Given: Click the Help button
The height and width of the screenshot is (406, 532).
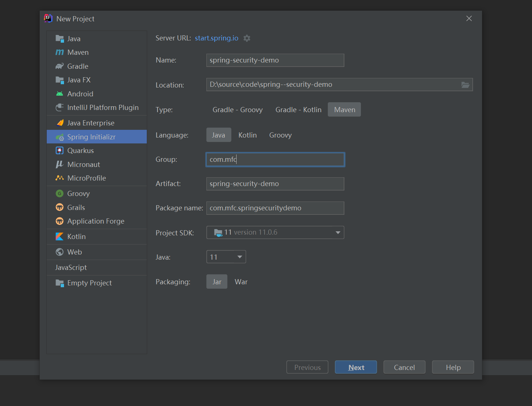Looking at the screenshot, I should click(x=453, y=367).
